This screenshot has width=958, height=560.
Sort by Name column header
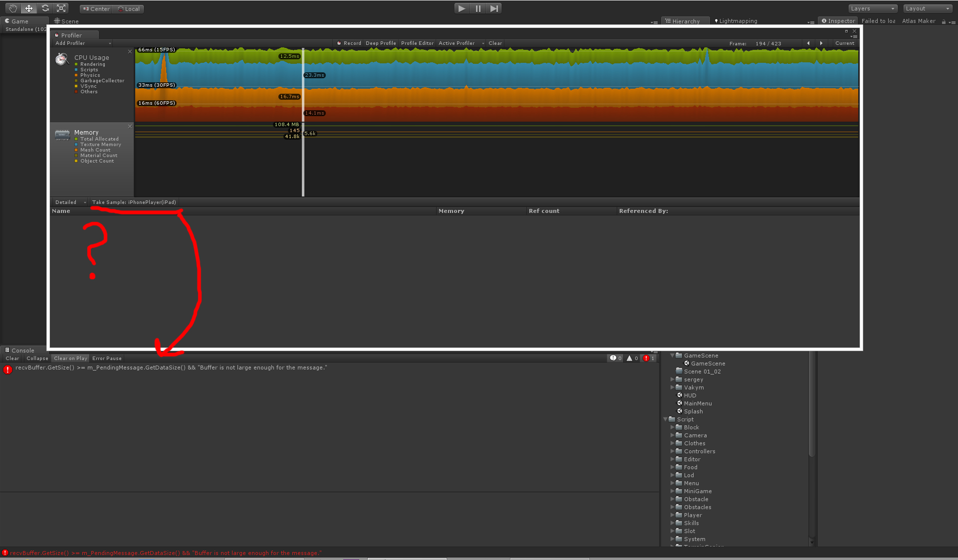pyautogui.click(x=243, y=211)
